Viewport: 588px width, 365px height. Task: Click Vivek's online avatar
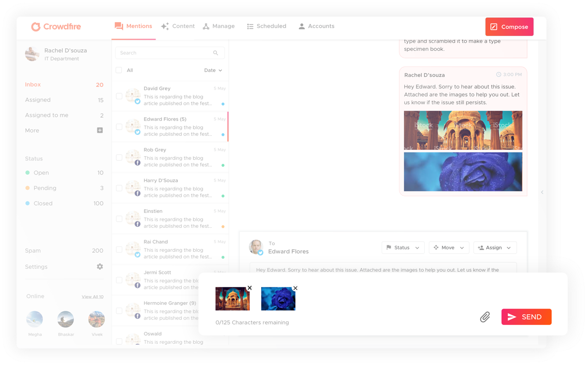pyautogui.click(x=96, y=319)
